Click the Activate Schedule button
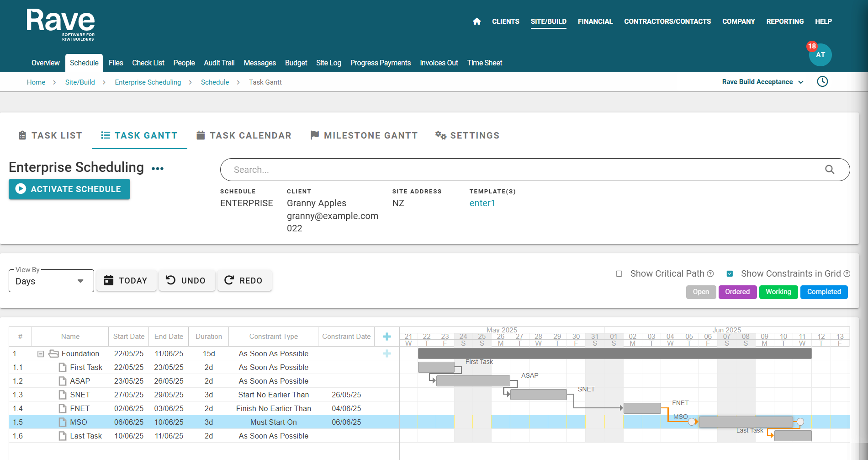The image size is (868, 460). [69, 189]
